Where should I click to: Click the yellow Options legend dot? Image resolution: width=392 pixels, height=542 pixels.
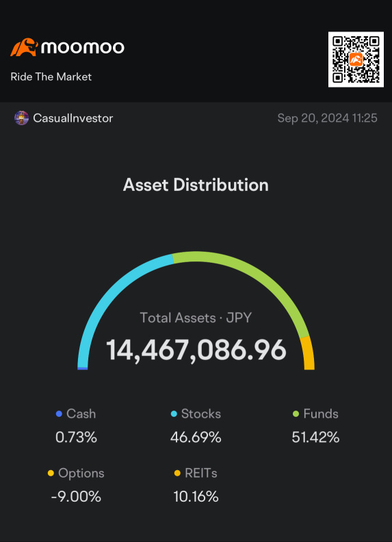51,473
